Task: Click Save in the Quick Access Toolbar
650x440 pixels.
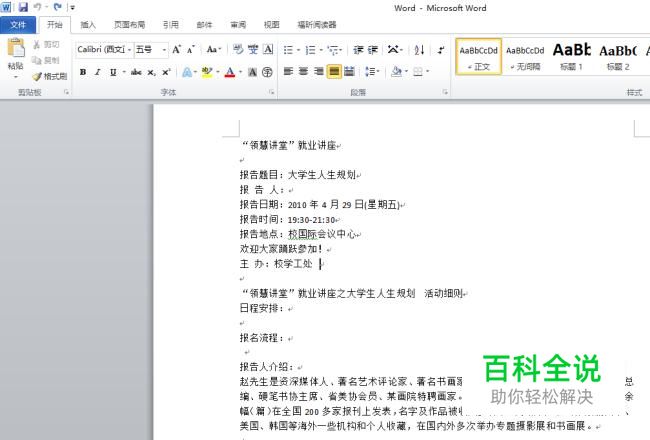Action: [x=23, y=7]
